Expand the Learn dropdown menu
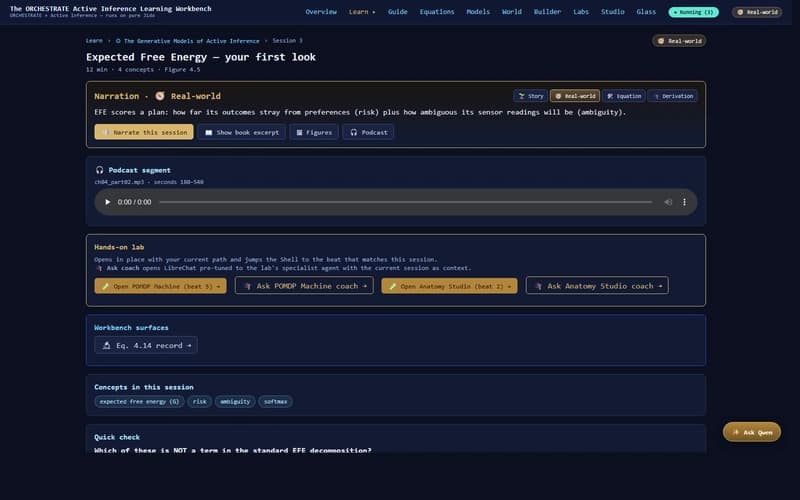Screen dimensions: 800x500 pyautogui.click(x=362, y=12)
